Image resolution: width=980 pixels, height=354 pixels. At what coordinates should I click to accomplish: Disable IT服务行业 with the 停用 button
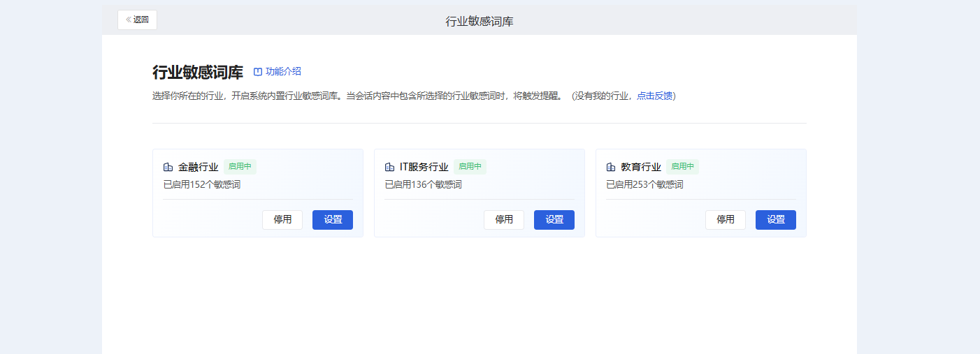click(x=504, y=220)
